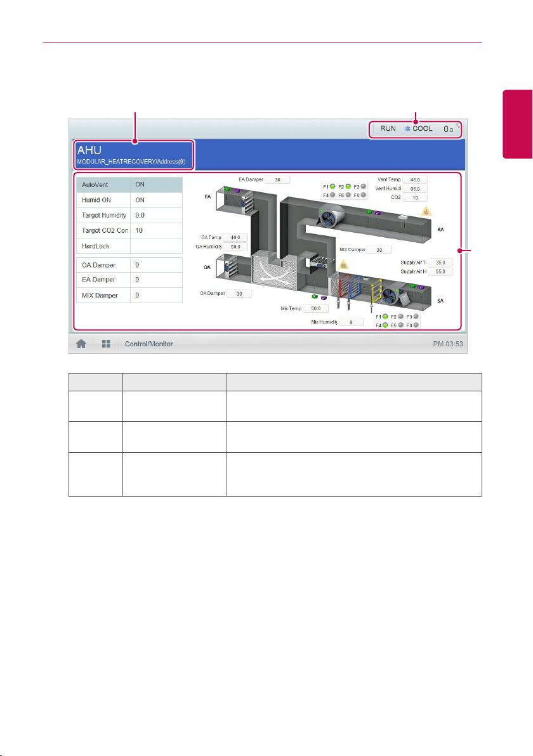The image size is (533, 756).
Task: Click MODULAR_HEATRECOVERY/Address(9) subtitle
Action: click(131, 162)
